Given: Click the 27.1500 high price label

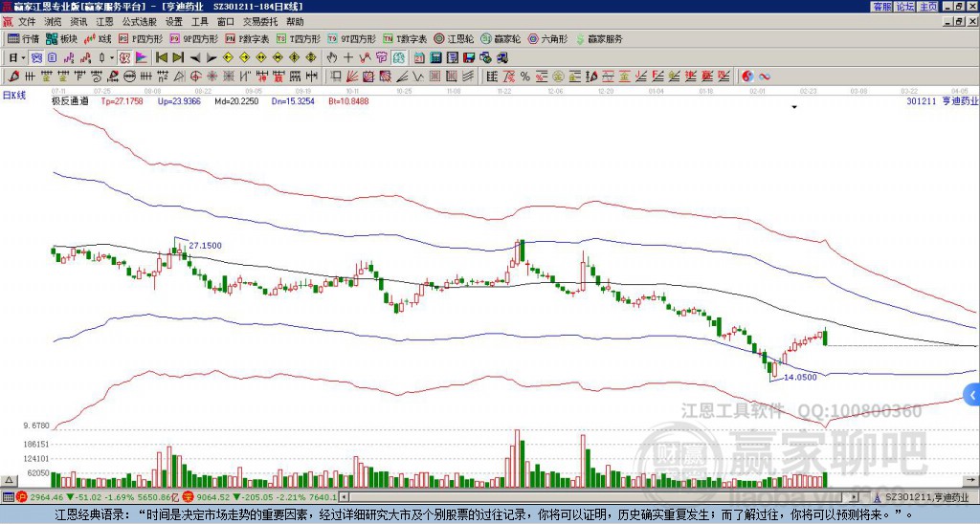Looking at the screenshot, I should click(205, 246).
